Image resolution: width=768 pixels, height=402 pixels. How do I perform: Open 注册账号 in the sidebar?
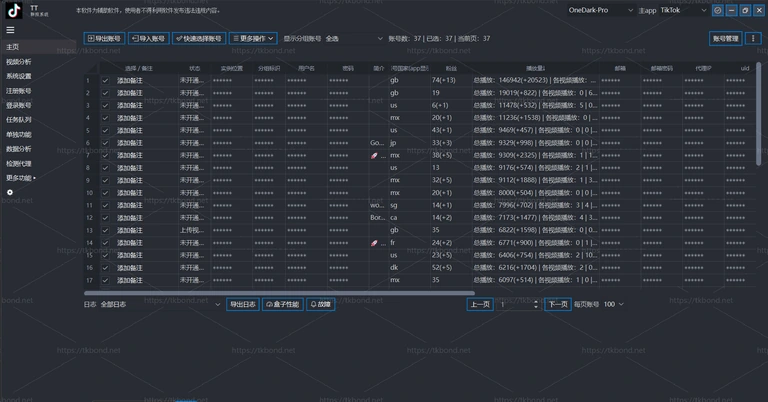19,91
